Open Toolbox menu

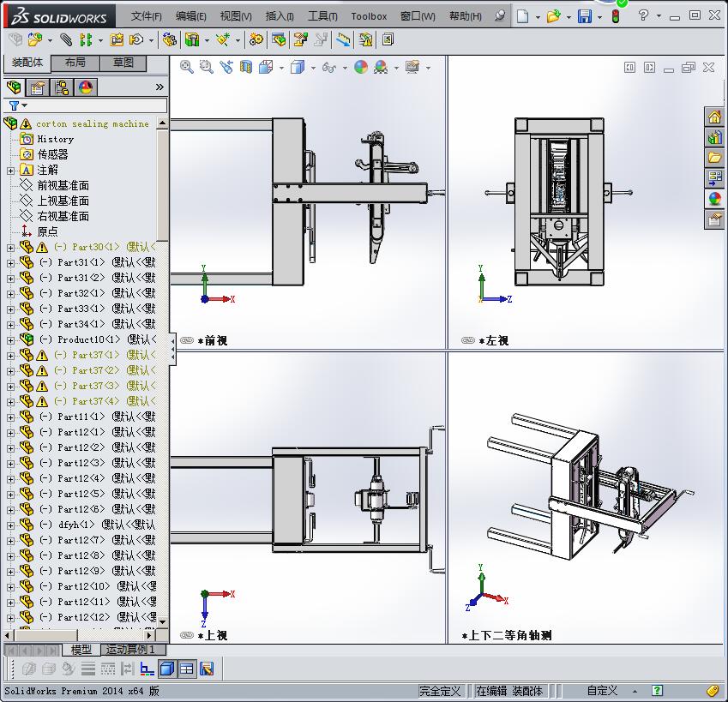tap(369, 16)
